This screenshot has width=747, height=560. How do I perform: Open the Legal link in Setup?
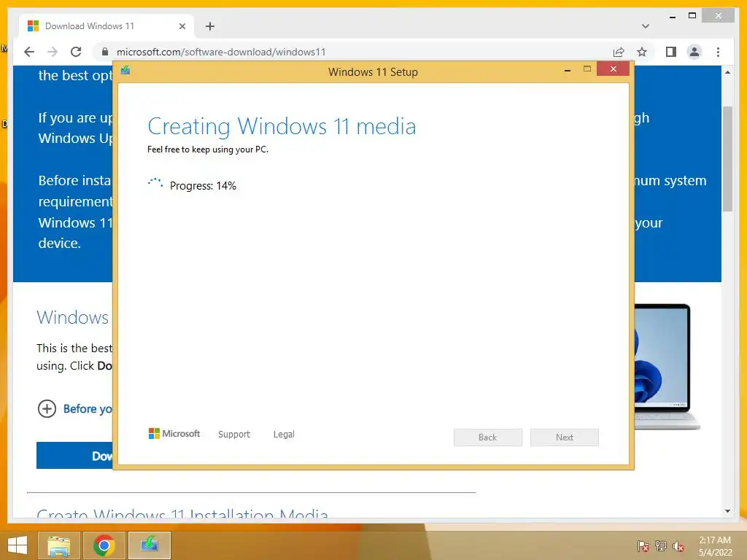(284, 435)
